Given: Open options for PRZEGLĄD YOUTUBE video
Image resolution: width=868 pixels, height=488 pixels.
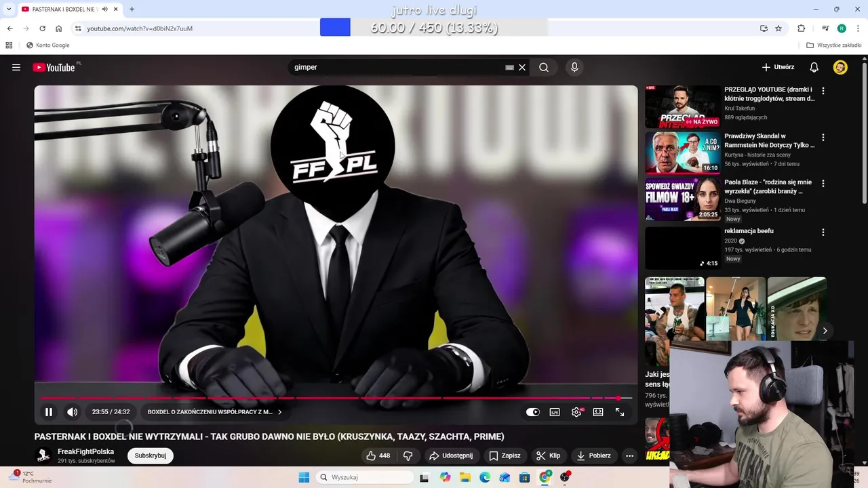Looking at the screenshot, I should pyautogui.click(x=823, y=91).
